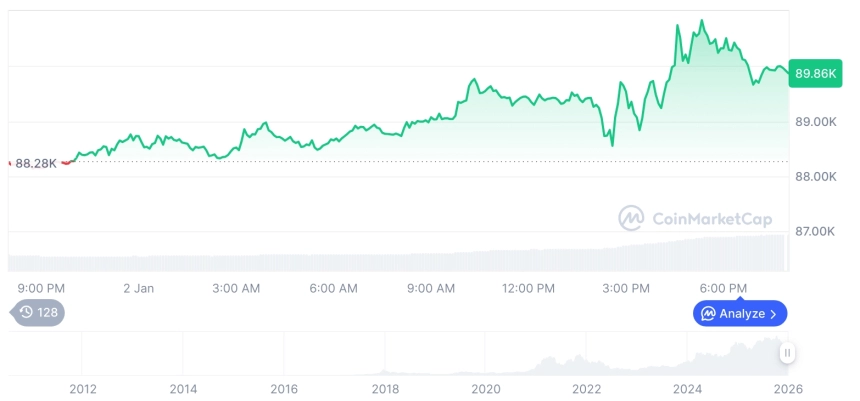Select the 9:00 PM time label
This screenshot has height=401, width=860.
click(x=41, y=288)
